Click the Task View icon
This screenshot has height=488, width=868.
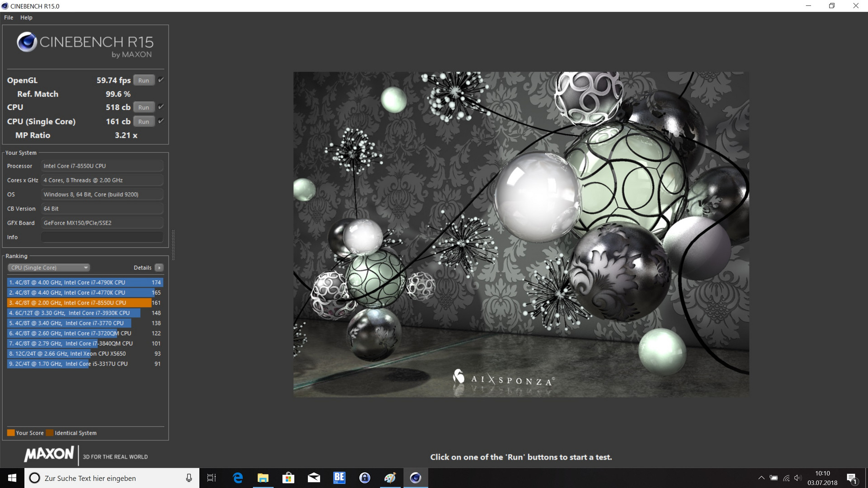coord(212,478)
